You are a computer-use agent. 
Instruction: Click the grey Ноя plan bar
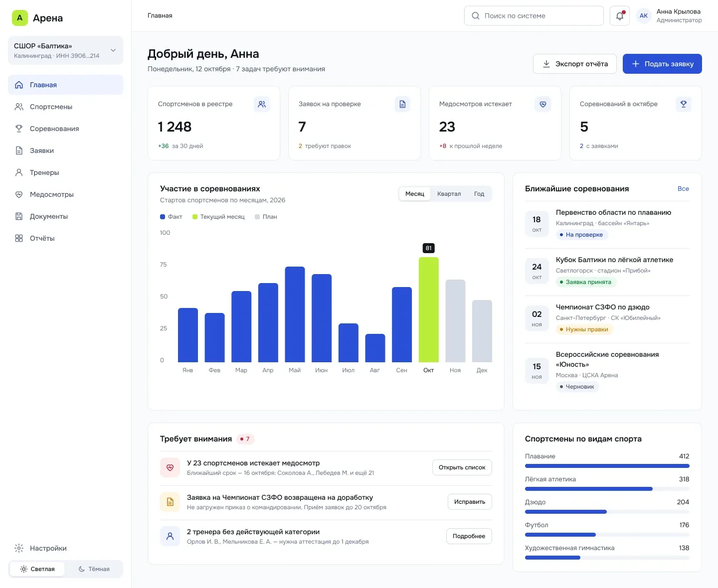click(455, 321)
